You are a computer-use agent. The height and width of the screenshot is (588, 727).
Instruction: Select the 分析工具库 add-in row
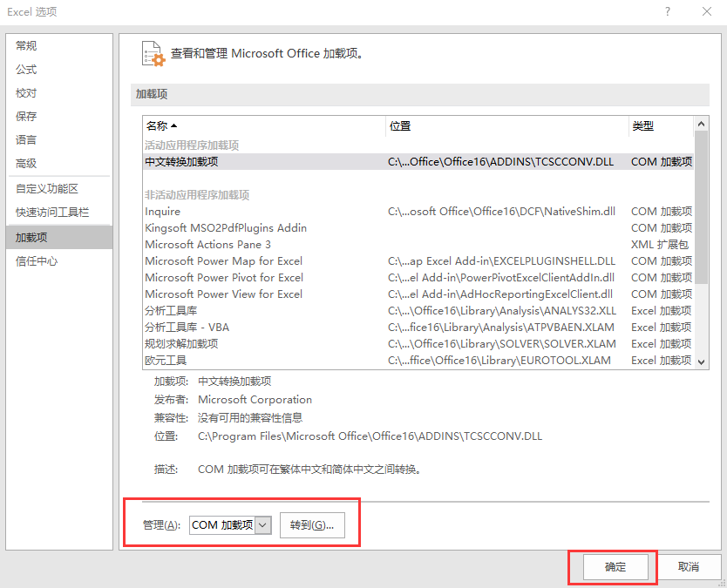point(418,310)
